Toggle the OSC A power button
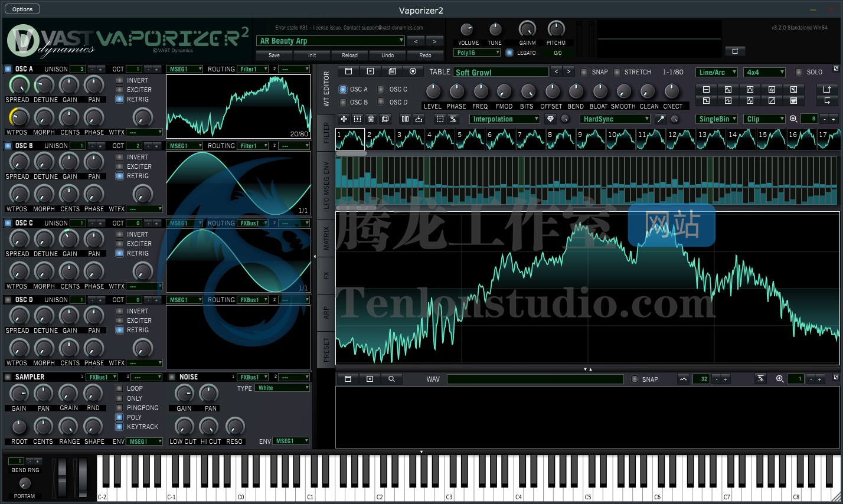This screenshot has height=504, width=843. [x=8, y=69]
